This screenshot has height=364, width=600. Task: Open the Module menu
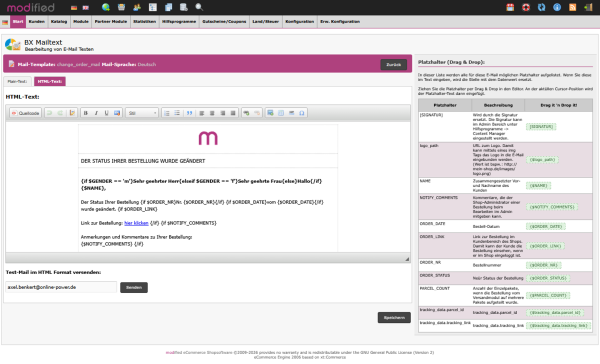[x=81, y=22]
